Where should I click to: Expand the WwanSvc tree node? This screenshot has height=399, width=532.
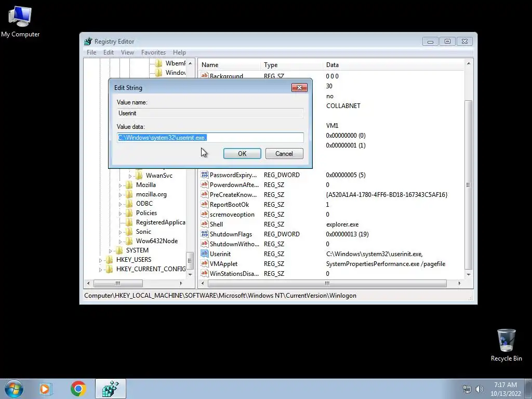[x=130, y=176]
